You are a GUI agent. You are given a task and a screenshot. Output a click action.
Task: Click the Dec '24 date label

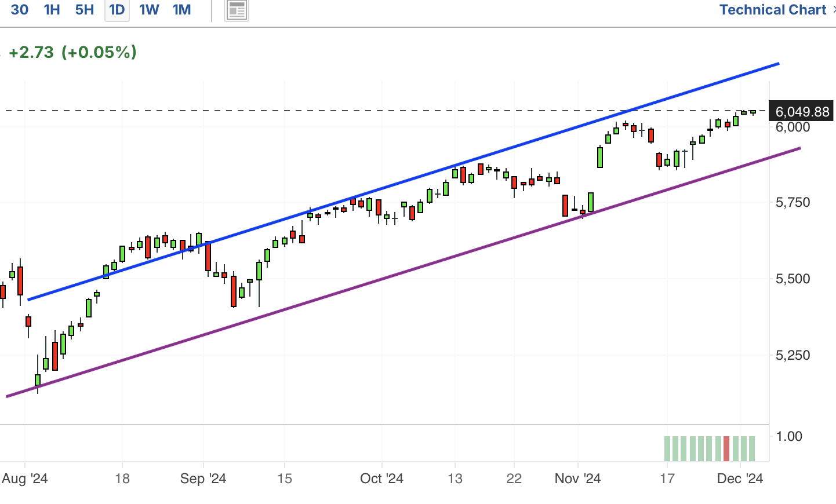(740, 479)
